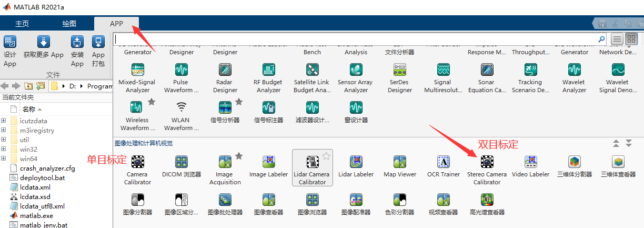The height and width of the screenshot is (228, 644).
Task: Open the WLAN Waveform Generator app
Action: coord(182,115)
